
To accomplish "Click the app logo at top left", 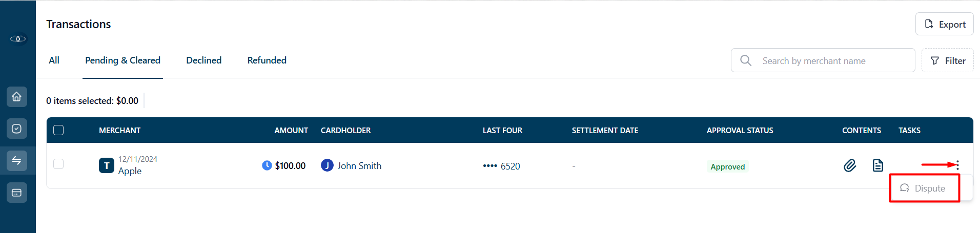I will [18, 39].
